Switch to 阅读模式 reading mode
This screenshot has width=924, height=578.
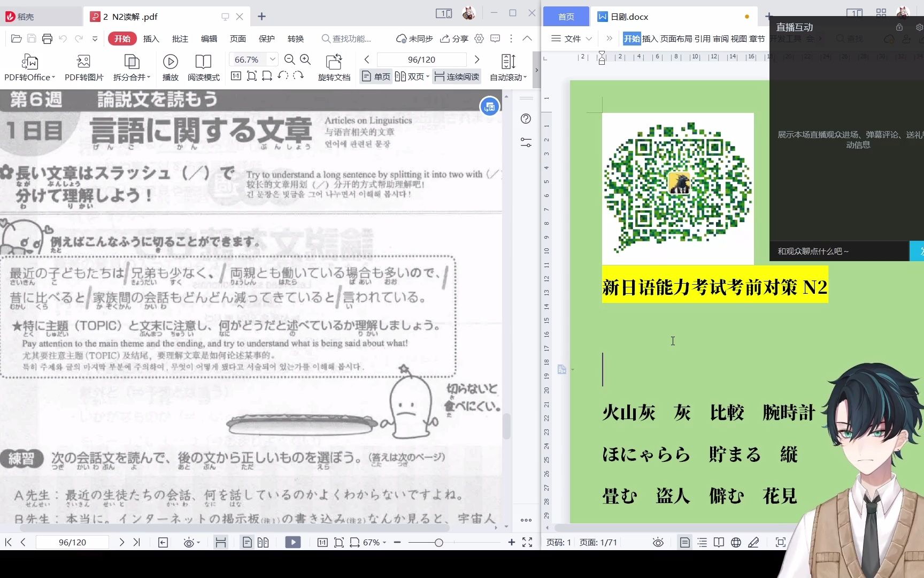[204, 67]
